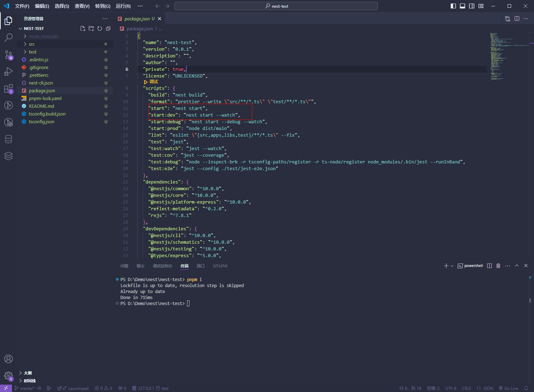Go forward with navigation arrow
This screenshot has height=392, width=534.
[x=167, y=6]
